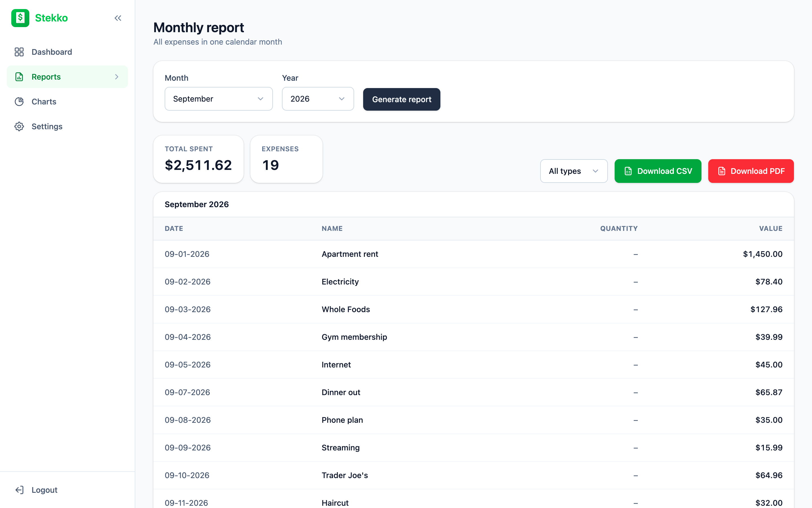
Task: Click the Haircut expense name
Action: click(x=335, y=503)
